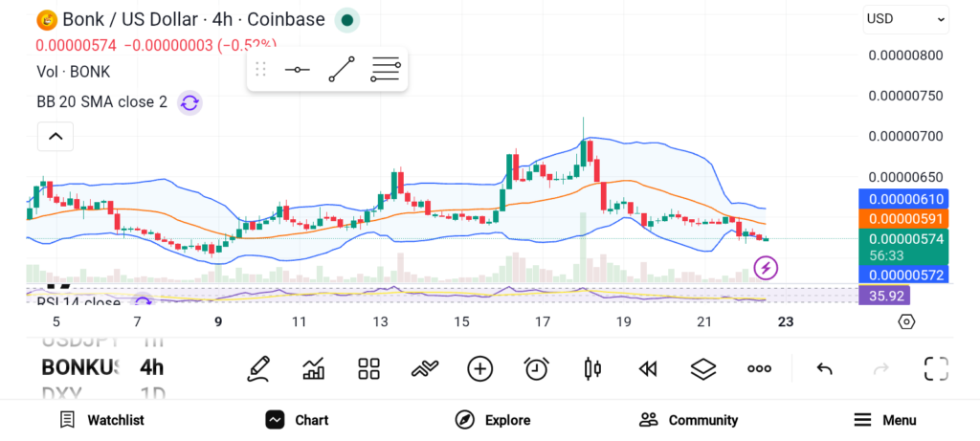This screenshot has width=980, height=441.
Task: Open chart settings hexagon icon
Action: click(906, 321)
